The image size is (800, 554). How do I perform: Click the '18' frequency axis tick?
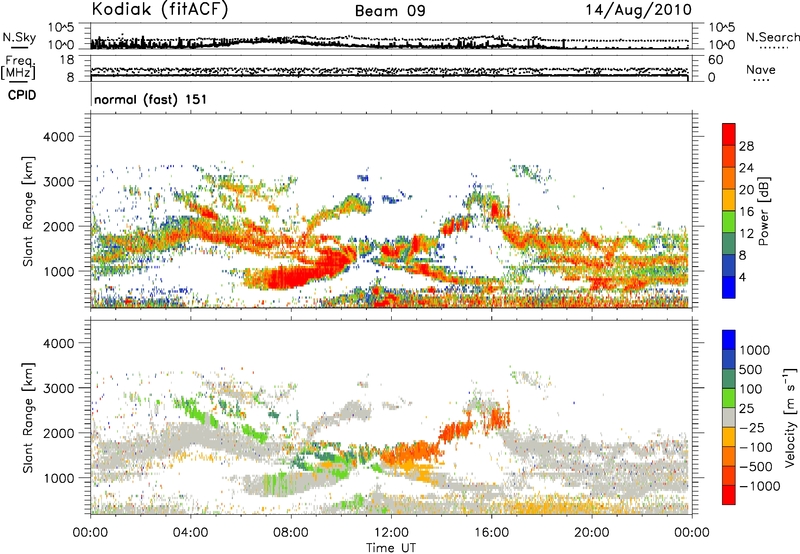click(67, 60)
